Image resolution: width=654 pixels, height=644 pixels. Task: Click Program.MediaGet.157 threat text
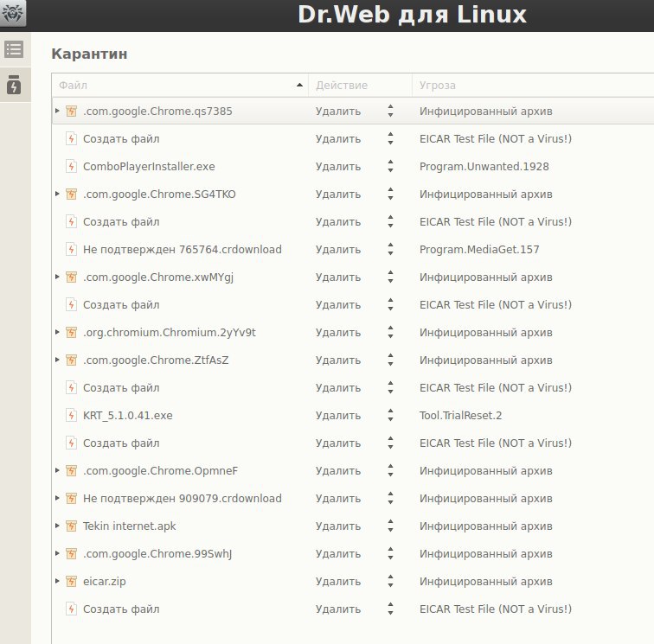479,249
